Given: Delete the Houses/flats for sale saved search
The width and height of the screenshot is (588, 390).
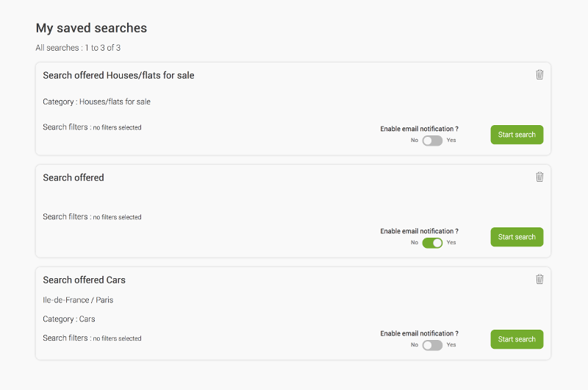Looking at the screenshot, I should 539,74.
